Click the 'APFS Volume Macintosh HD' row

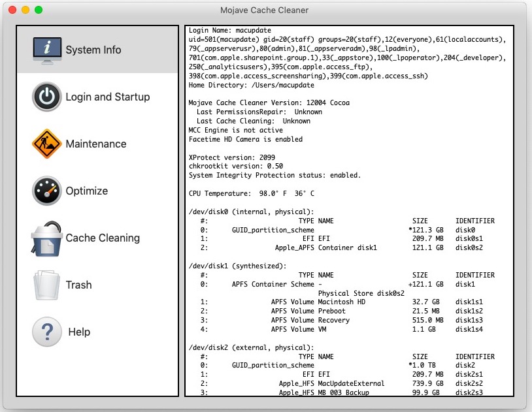coord(341,302)
